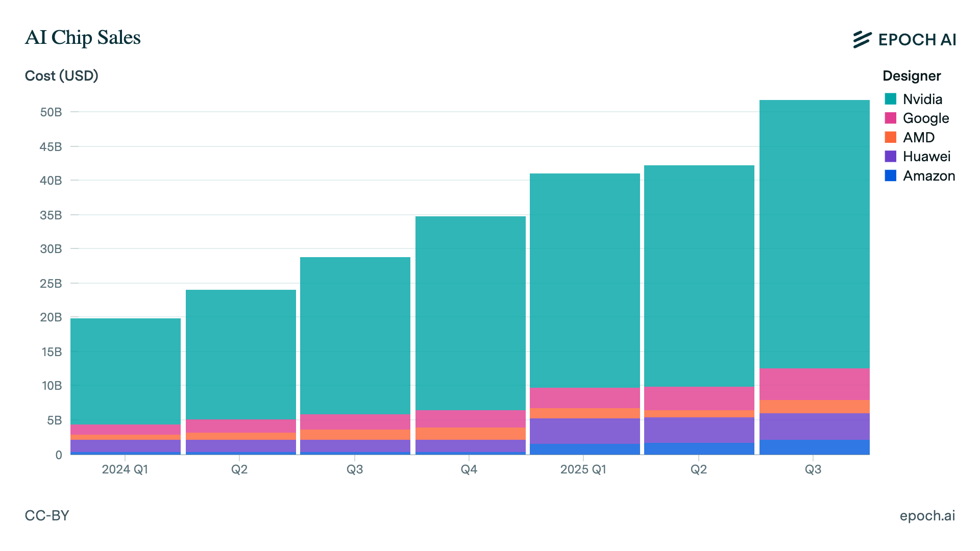This screenshot has width=980, height=551.
Task: Click the 2025 Q1 axis label
Action: 583,469
